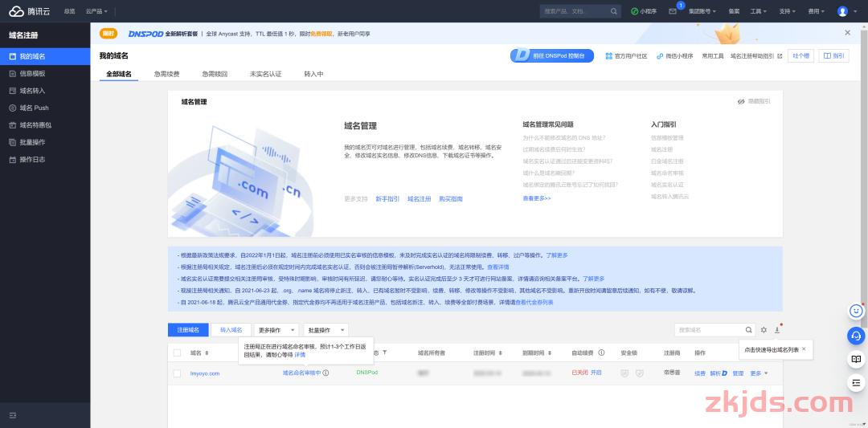
Task: Click the user avatar icon
Action: [842, 11]
